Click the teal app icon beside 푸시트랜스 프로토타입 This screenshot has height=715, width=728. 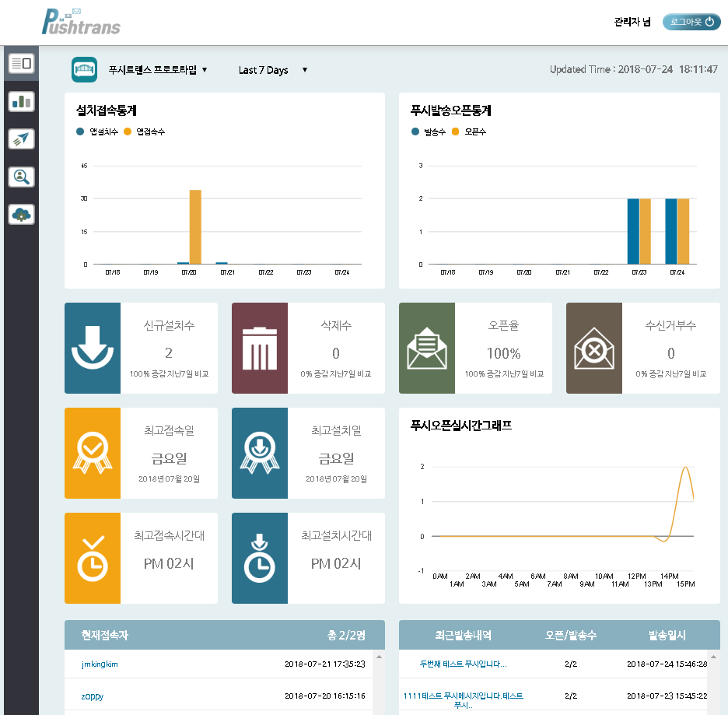85,70
